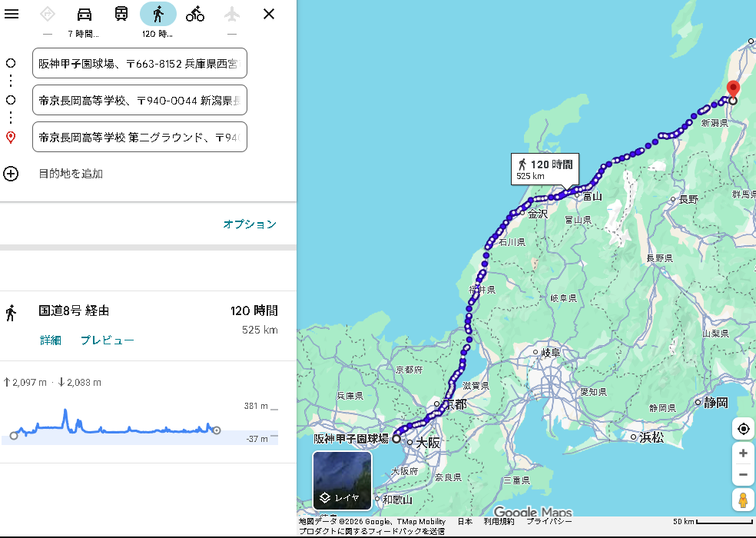Select the driving travel mode
This screenshot has width=756, height=538.
point(85,14)
